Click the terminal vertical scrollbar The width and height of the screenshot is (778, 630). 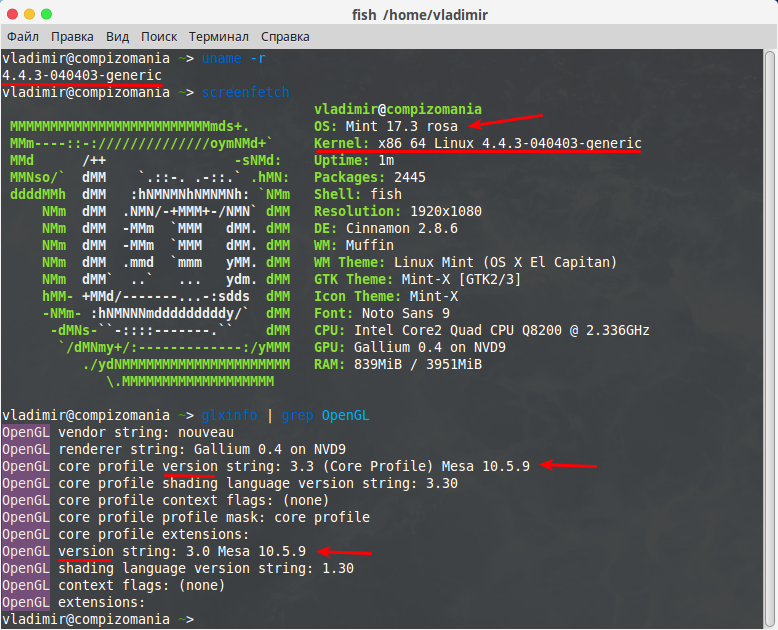770,338
